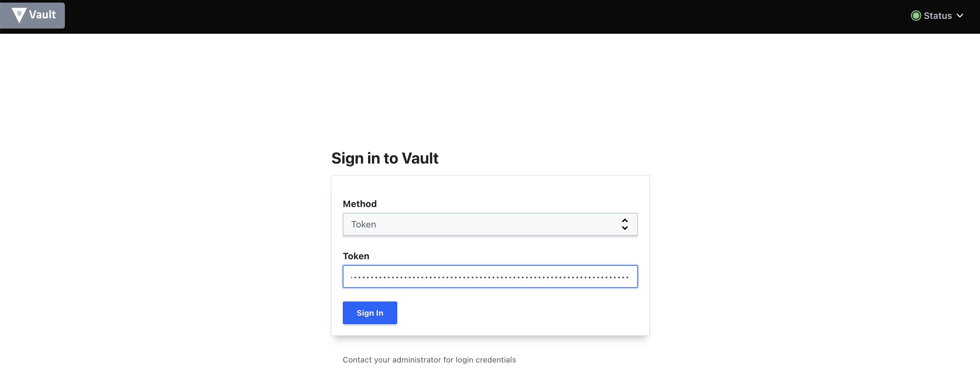The image size is (980, 392).
Task: Click the Method field label
Action: (x=360, y=203)
